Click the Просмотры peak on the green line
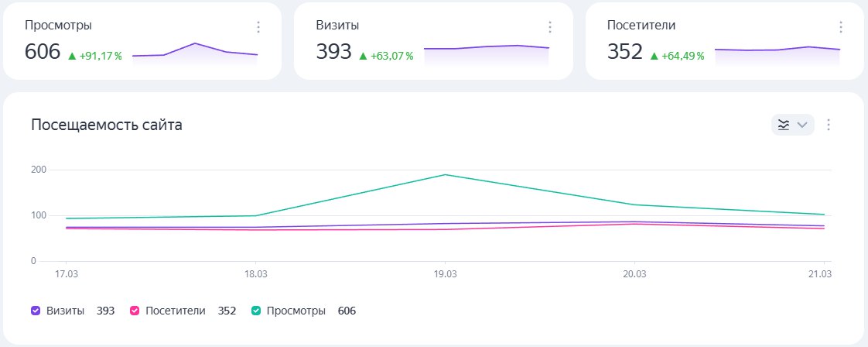Image resolution: width=868 pixels, height=347 pixels. 445,175
